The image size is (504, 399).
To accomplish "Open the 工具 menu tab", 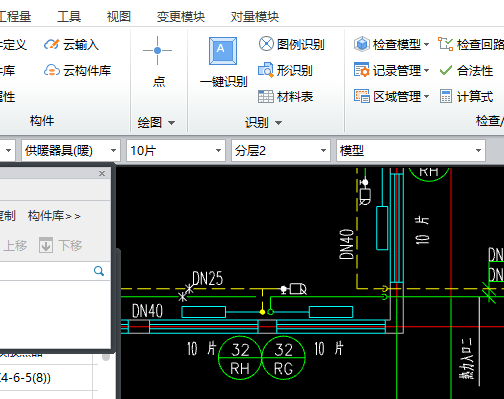I will [x=69, y=16].
